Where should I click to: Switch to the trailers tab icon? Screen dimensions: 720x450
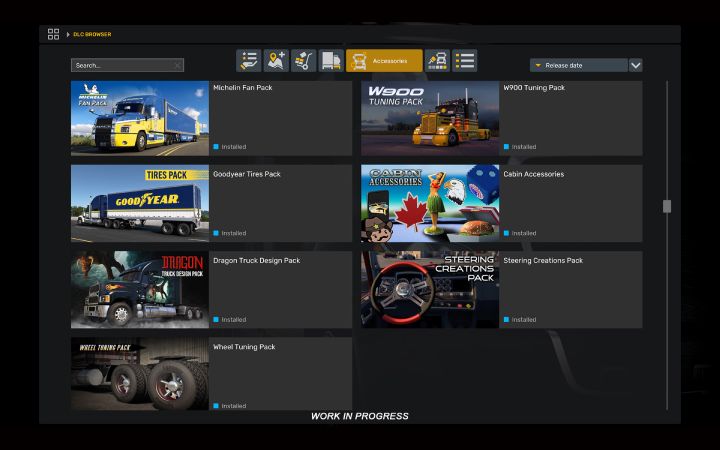pyautogui.click(x=331, y=61)
